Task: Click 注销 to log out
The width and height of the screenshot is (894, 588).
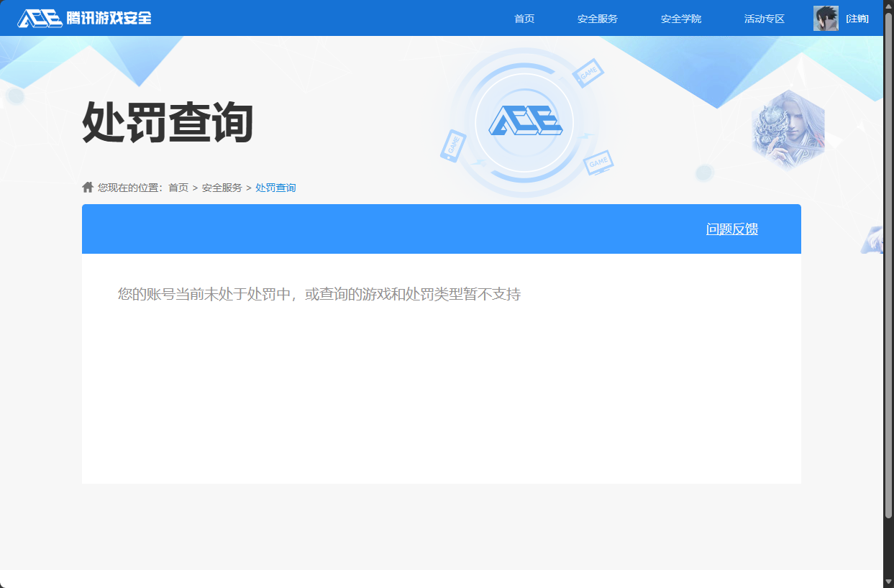Action: [x=858, y=18]
